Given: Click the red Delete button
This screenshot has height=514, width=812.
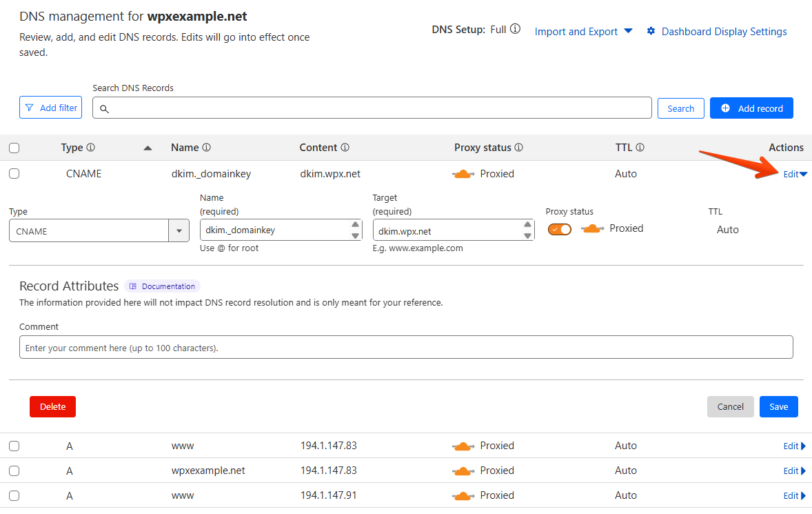Looking at the screenshot, I should [52, 406].
